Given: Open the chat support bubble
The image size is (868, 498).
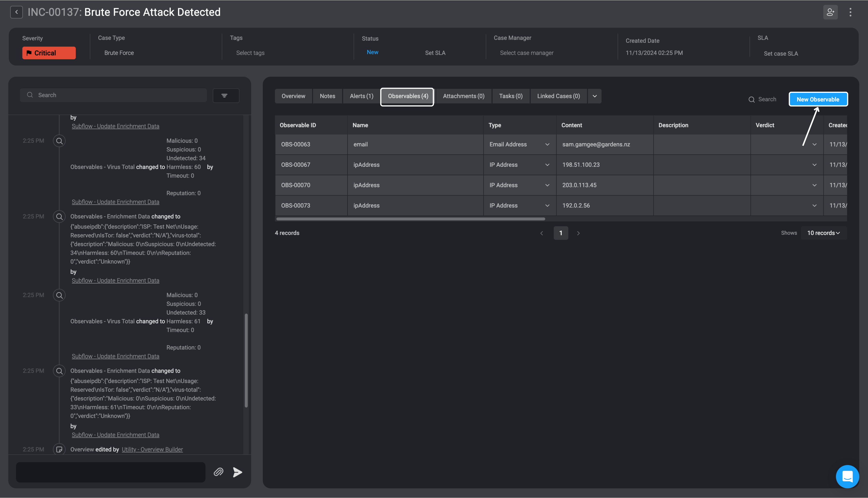Looking at the screenshot, I should pyautogui.click(x=847, y=476).
